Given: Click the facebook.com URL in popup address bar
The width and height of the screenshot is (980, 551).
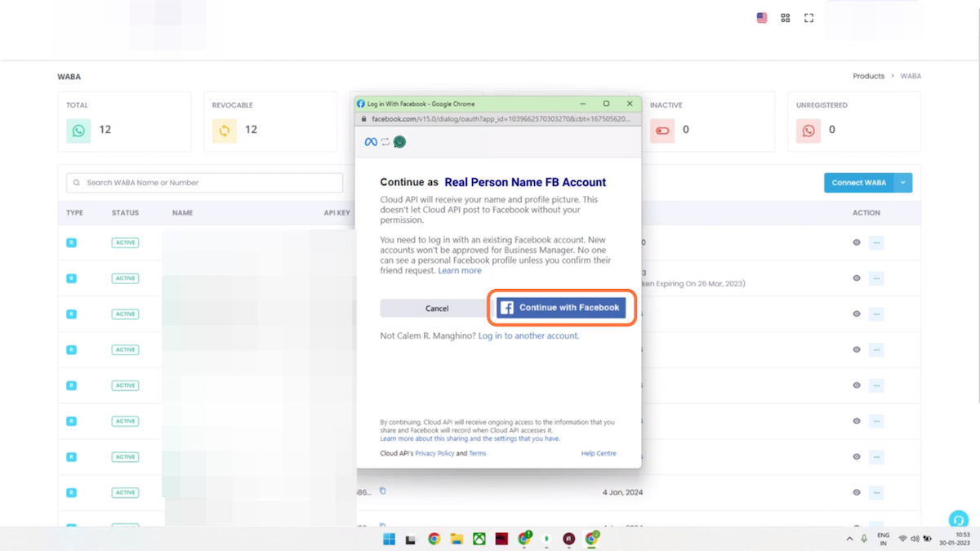Looking at the screenshot, I should click(501, 118).
